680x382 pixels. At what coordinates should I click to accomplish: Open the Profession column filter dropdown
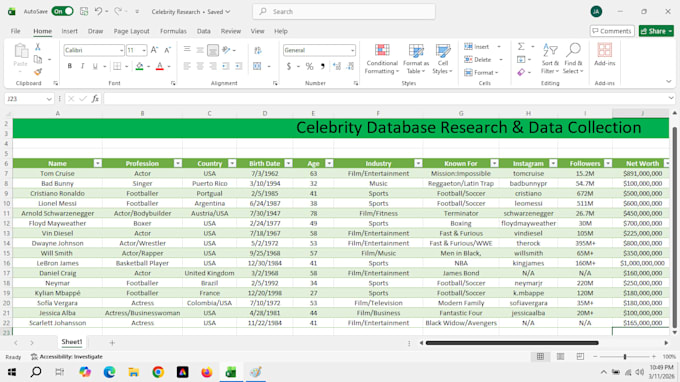tap(178, 163)
